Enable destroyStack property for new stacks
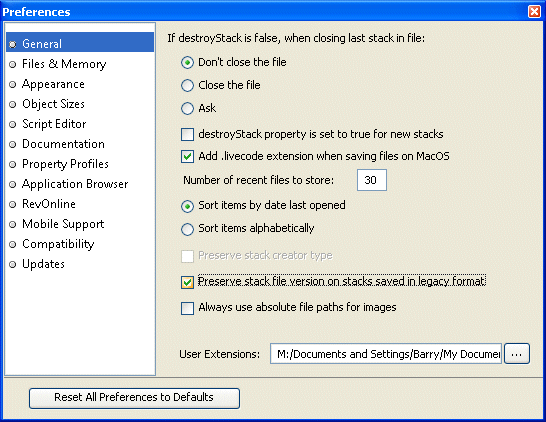 pos(187,134)
